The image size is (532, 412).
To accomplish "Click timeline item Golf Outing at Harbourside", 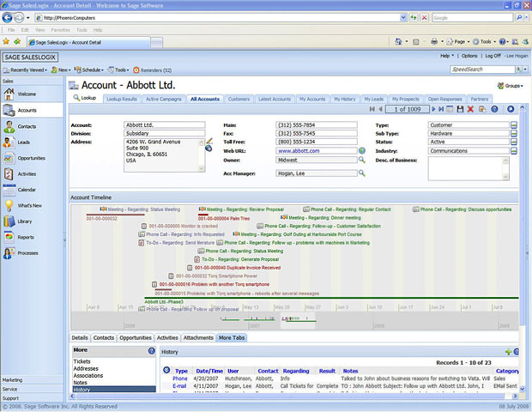I will click(297, 234).
